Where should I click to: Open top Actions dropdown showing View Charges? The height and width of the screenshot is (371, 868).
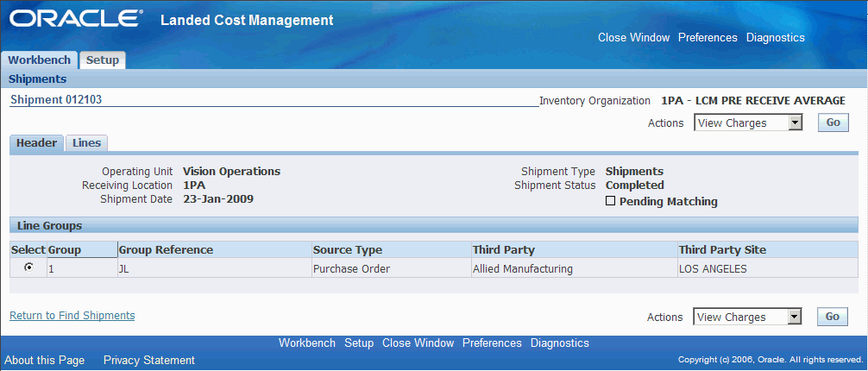point(748,123)
